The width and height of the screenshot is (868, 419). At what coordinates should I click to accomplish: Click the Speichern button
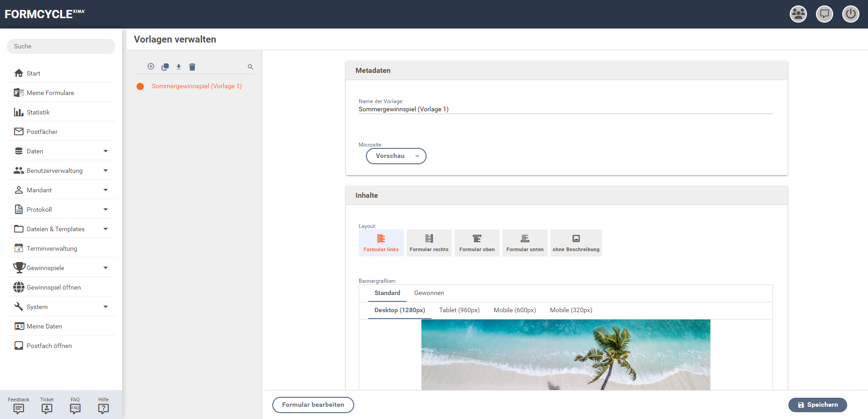coord(817,405)
